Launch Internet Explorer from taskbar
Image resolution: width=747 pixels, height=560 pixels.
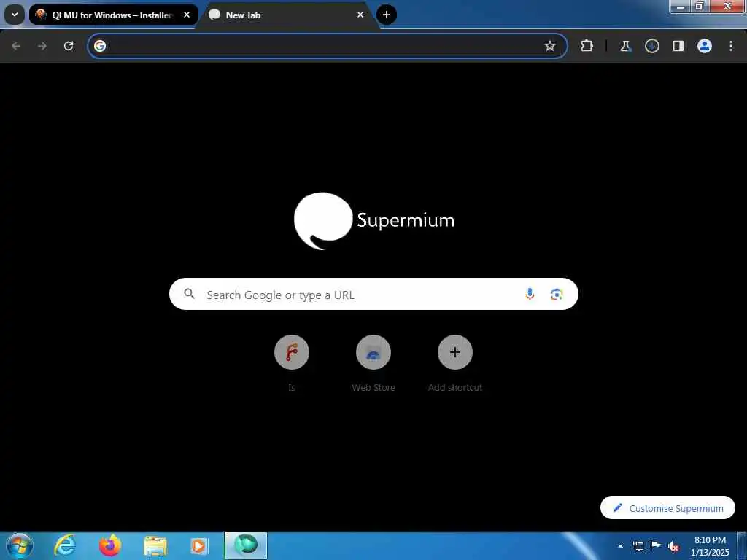65,545
